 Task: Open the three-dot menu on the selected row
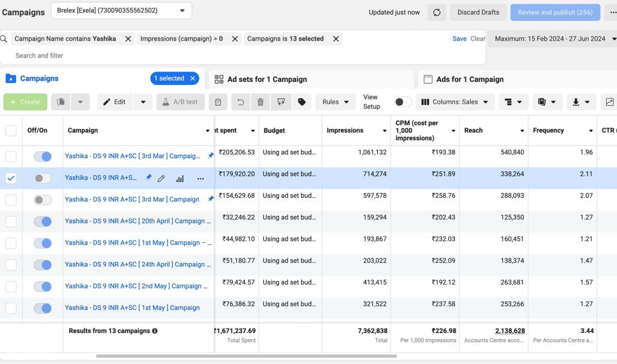[201, 178]
